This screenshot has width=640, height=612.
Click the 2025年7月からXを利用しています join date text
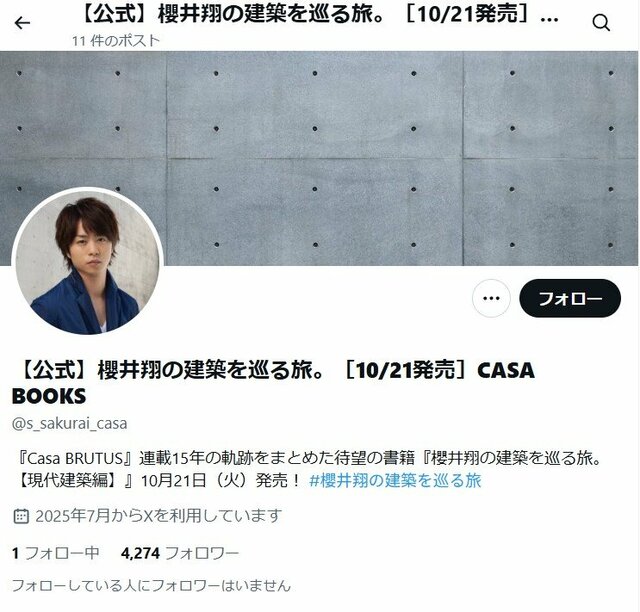(158, 516)
